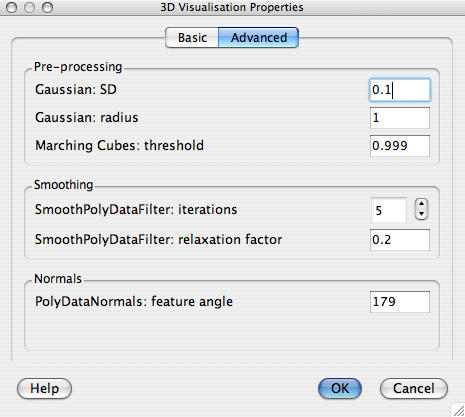Increase iterations with stepper up arrow
Screen dimensions: 465x417
pos(421,204)
